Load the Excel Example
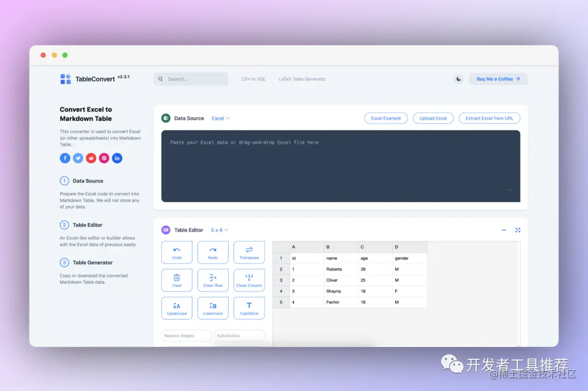The height and width of the screenshot is (391, 588). click(386, 118)
